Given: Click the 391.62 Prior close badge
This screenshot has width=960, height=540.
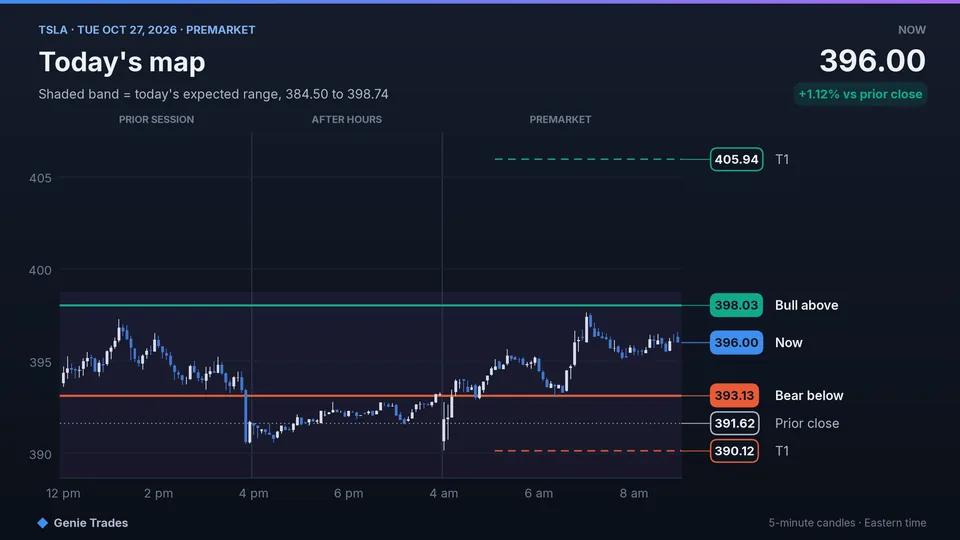Looking at the screenshot, I should 734,423.
